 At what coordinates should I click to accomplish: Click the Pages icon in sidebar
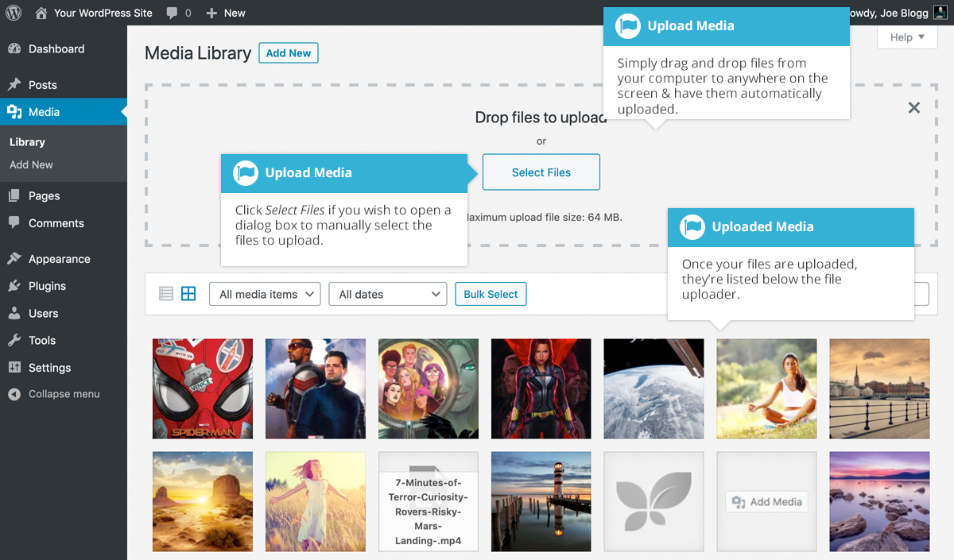[14, 196]
